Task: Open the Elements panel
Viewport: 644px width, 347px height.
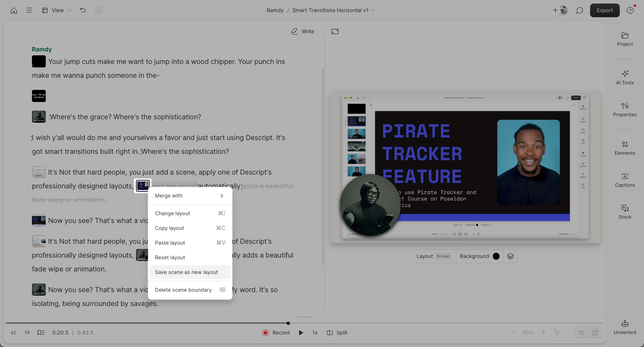Action: pos(625,148)
